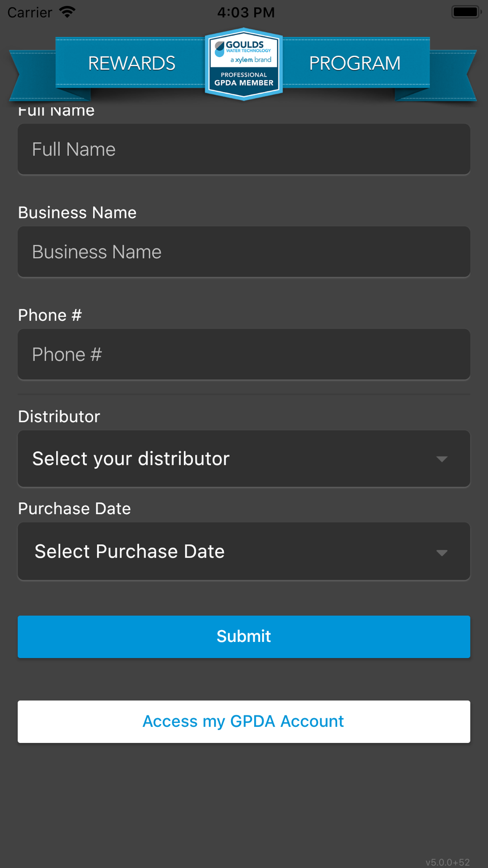Tap the version number v5.0.0+52

(447, 862)
